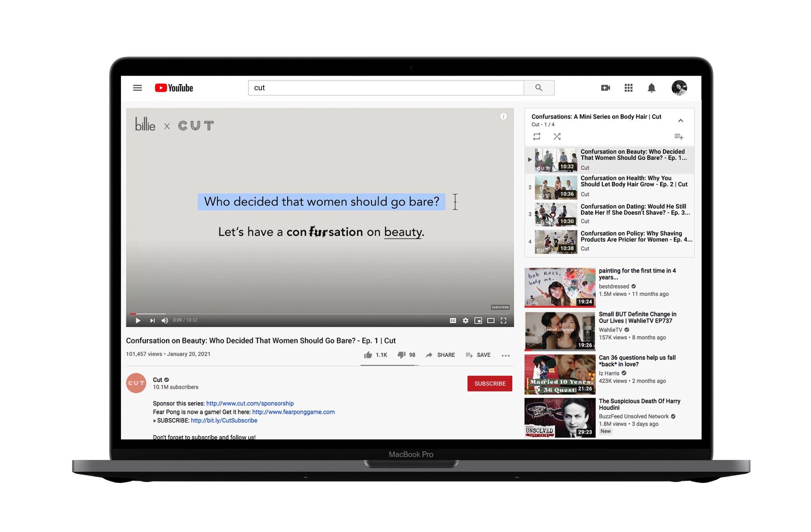811x532 pixels.
Task: Toggle playlist loop
Action: tap(537, 136)
